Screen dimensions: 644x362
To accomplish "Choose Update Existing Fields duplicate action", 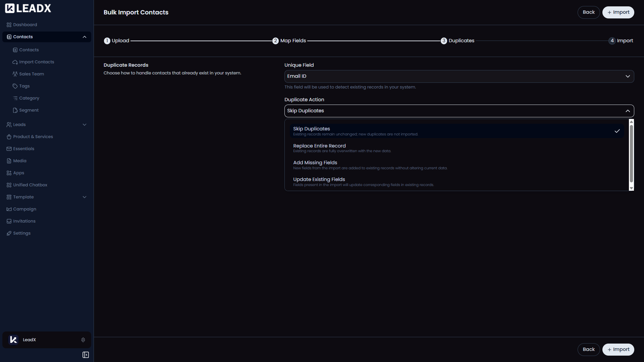I will coord(319,181).
